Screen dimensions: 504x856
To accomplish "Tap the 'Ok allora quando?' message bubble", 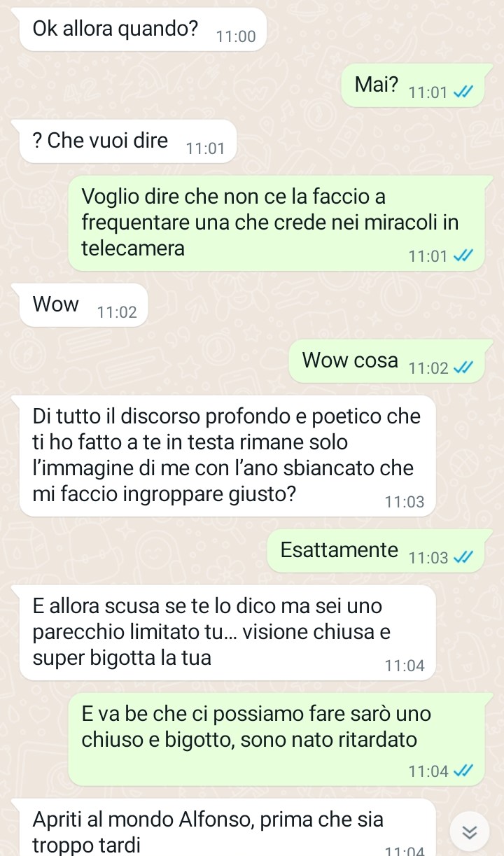I will coord(143,30).
